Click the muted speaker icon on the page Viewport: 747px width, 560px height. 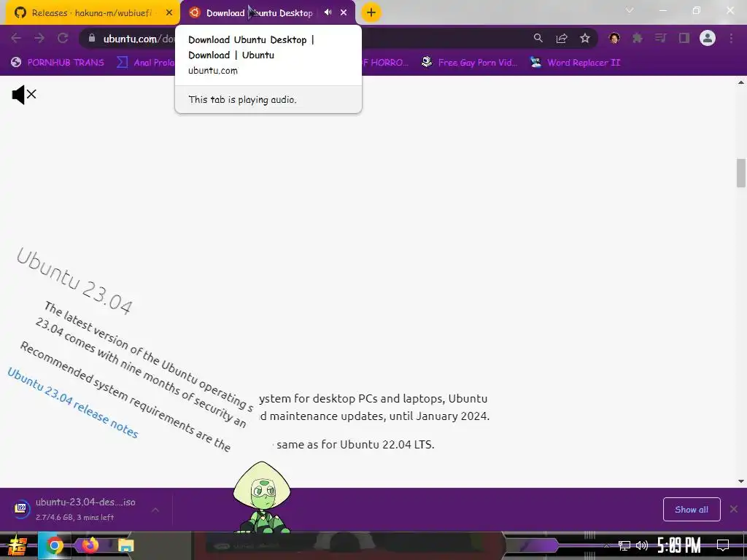[24, 95]
